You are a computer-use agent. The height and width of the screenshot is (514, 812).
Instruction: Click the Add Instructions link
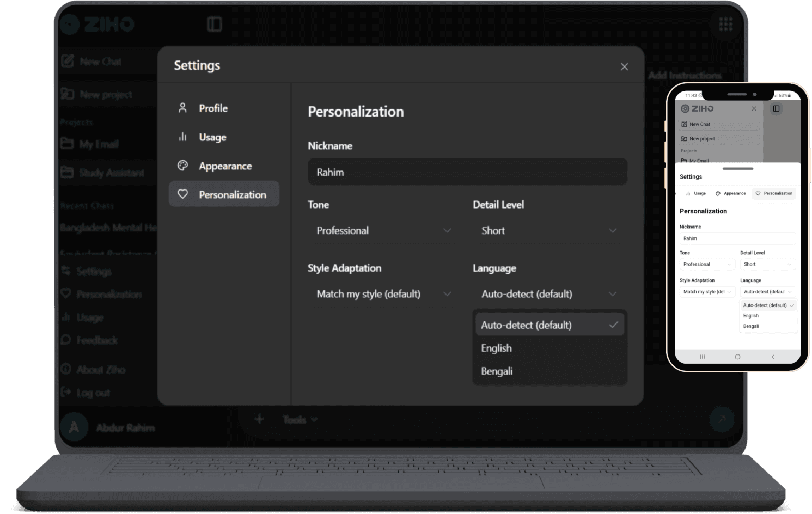click(x=685, y=75)
